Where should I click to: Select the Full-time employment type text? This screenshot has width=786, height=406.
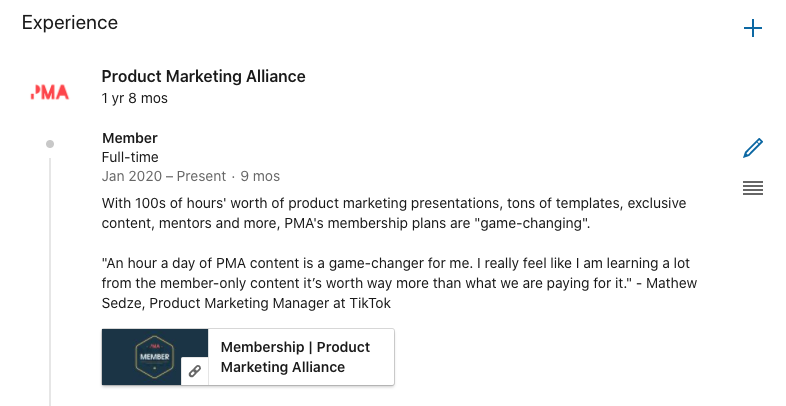tap(130, 157)
